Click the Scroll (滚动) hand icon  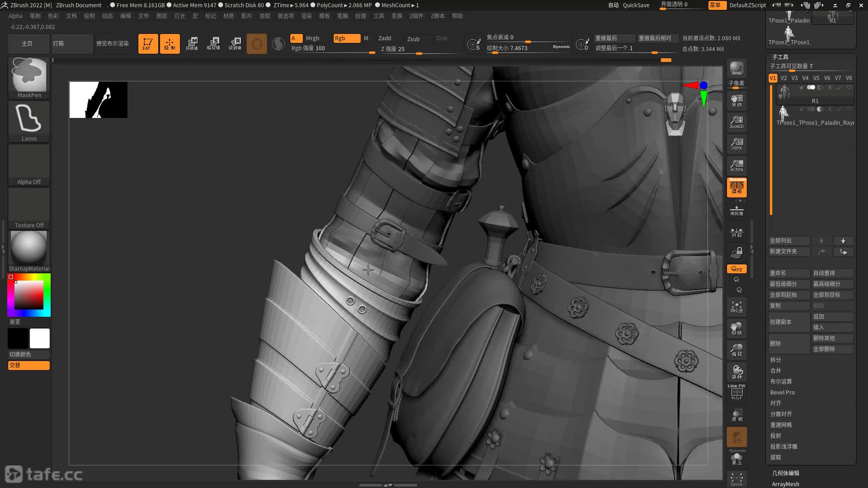click(736, 100)
